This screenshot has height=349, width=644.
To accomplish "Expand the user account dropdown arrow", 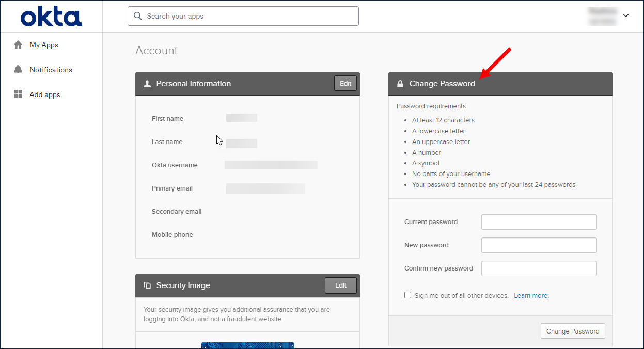I will coord(626,16).
